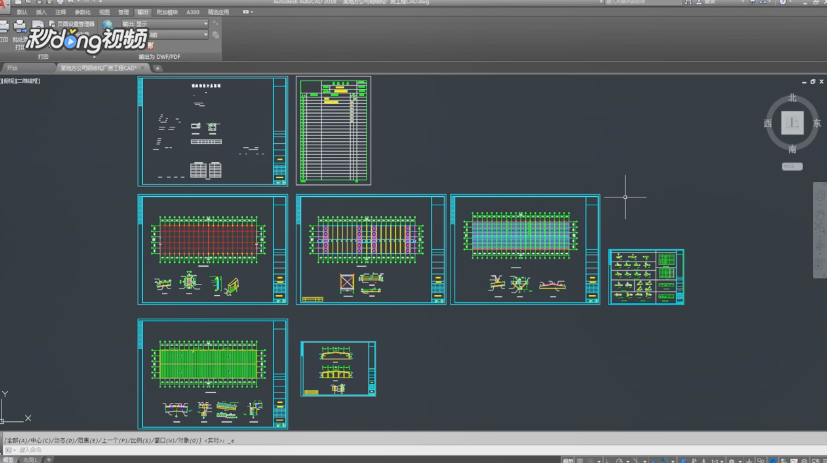This screenshot has height=463, width=827.
Task: Open the 输出: 显示 export dropdown
Action: (164, 24)
